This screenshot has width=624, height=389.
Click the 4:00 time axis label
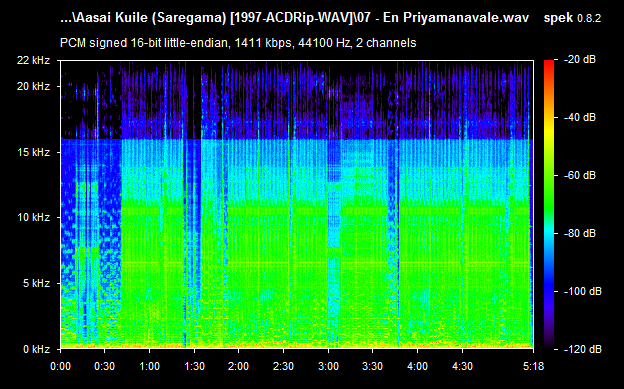point(417,366)
